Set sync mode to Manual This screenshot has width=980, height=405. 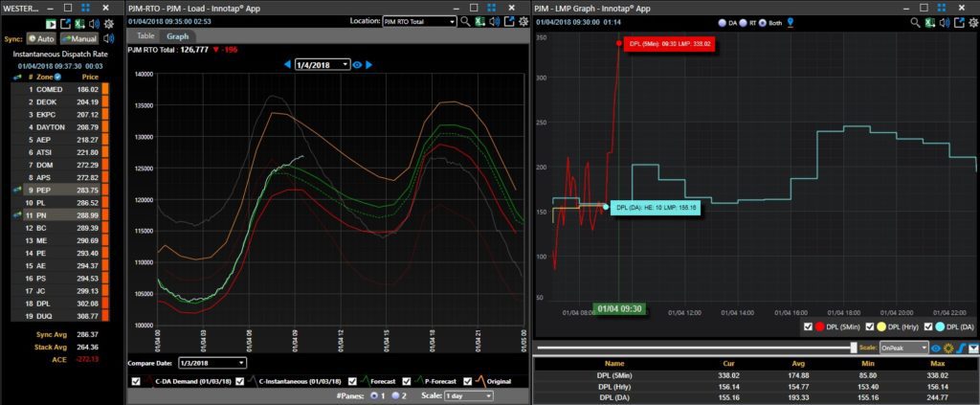(x=80, y=38)
